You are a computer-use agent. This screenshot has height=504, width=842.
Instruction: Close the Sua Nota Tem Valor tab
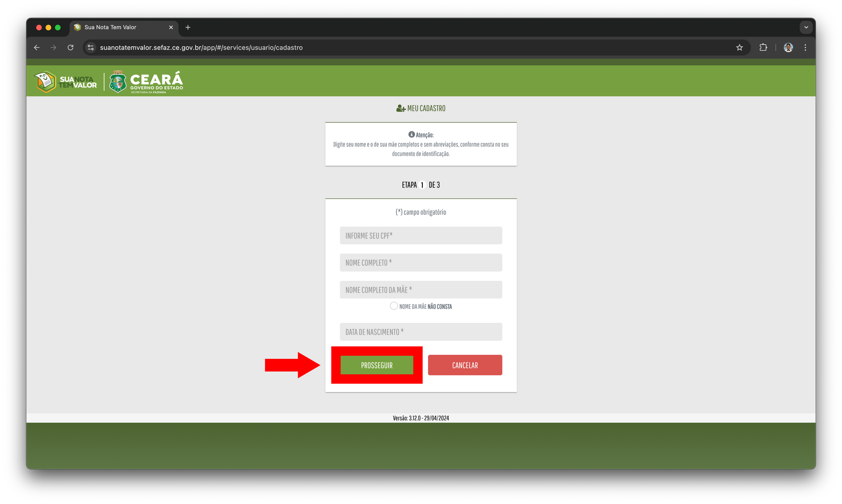pos(171,27)
